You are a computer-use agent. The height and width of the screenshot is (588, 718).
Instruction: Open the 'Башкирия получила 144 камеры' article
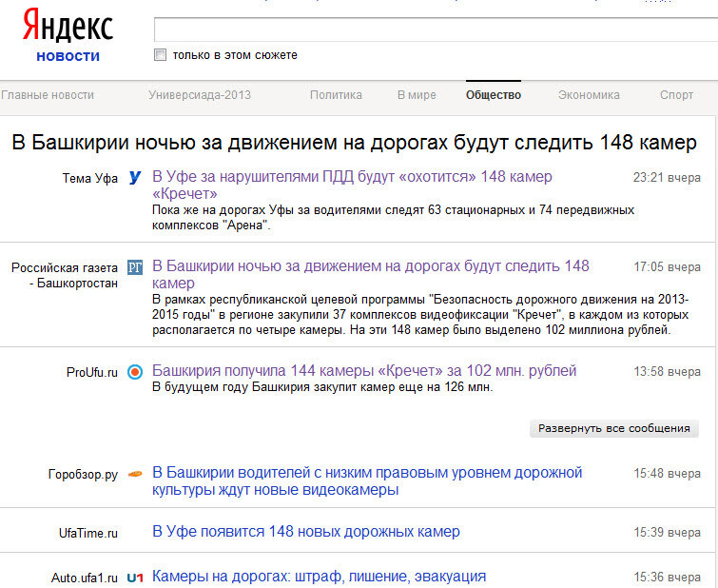click(x=364, y=370)
